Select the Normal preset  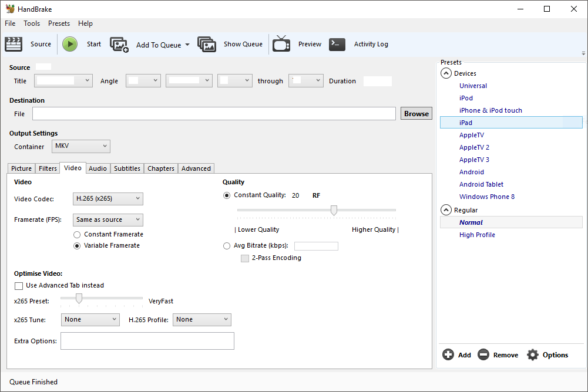click(511, 222)
